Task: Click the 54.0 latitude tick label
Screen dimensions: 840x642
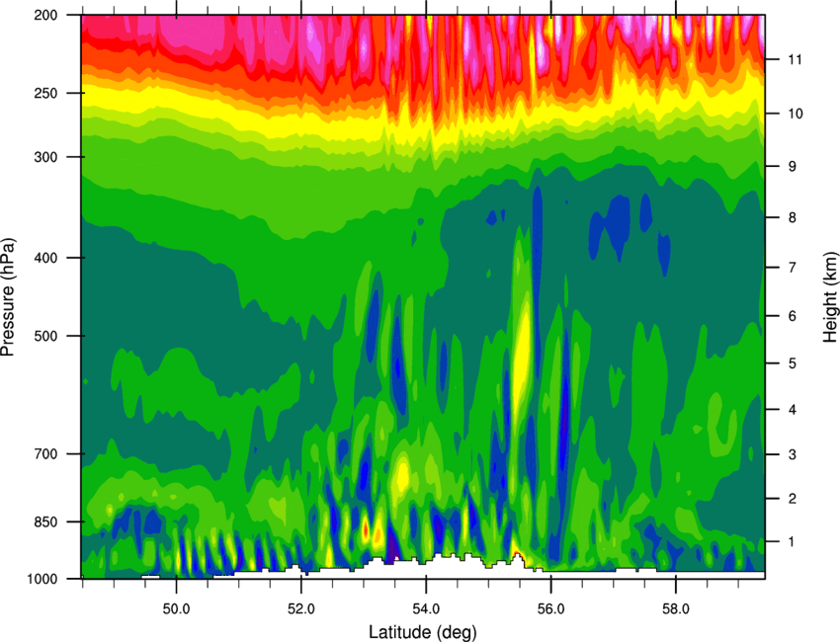Action: click(426, 609)
